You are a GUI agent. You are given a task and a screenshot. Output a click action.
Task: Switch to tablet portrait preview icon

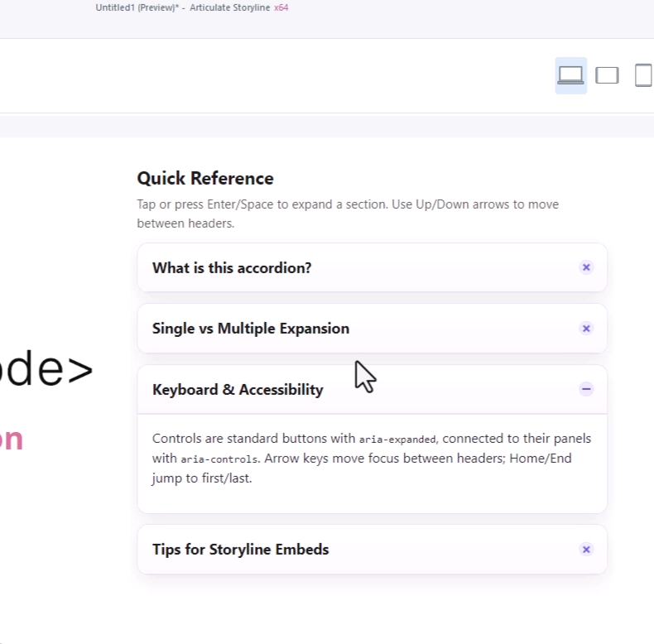(x=642, y=75)
